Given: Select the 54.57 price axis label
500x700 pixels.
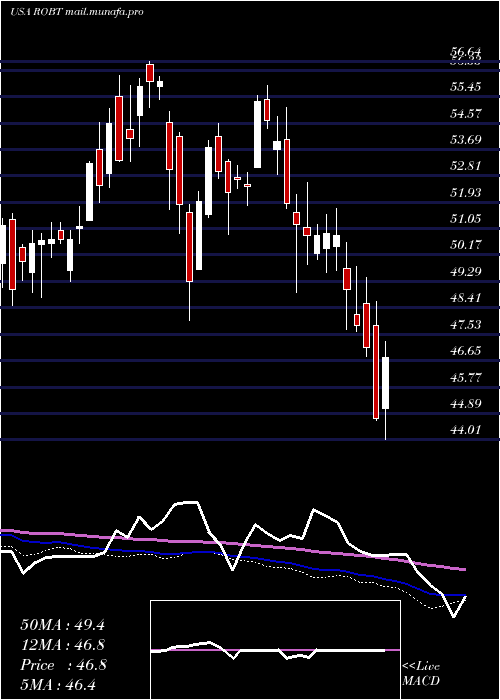Looking at the screenshot, I should 466,113.
